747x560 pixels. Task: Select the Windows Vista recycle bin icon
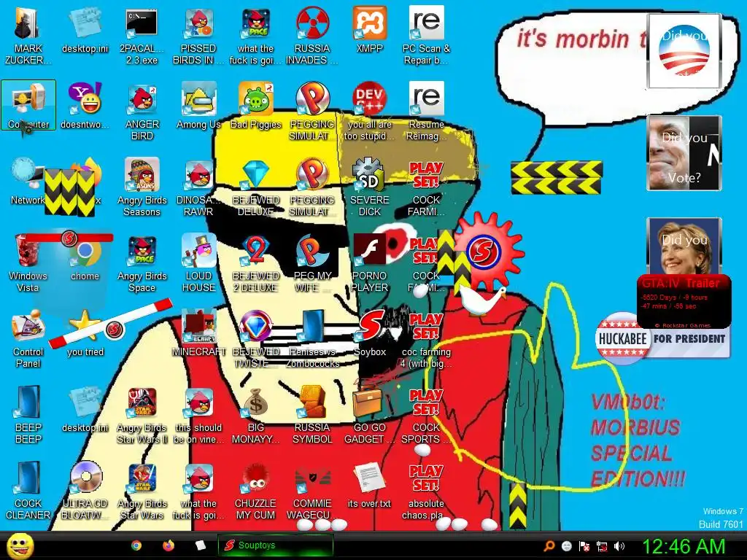tap(28, 262)
